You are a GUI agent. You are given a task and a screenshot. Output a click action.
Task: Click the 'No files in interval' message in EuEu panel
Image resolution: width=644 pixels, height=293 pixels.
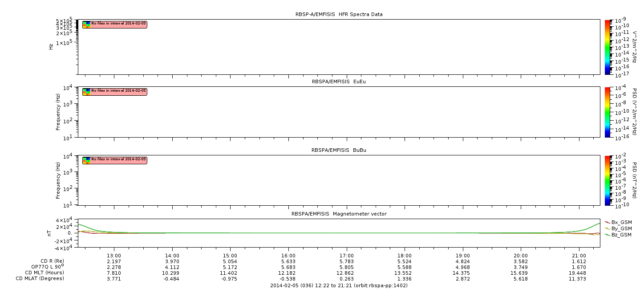pyautogui.click(x=118, y=91)
